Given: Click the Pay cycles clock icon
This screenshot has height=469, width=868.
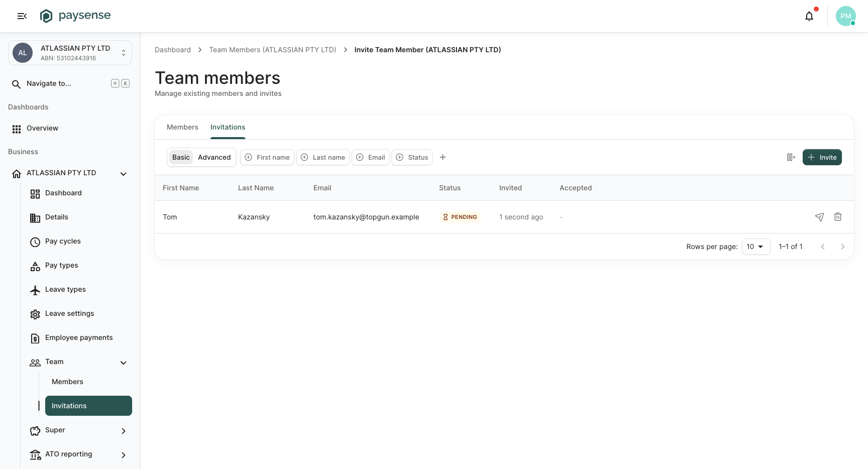Looking at the screenshot, I should (35, 242).
